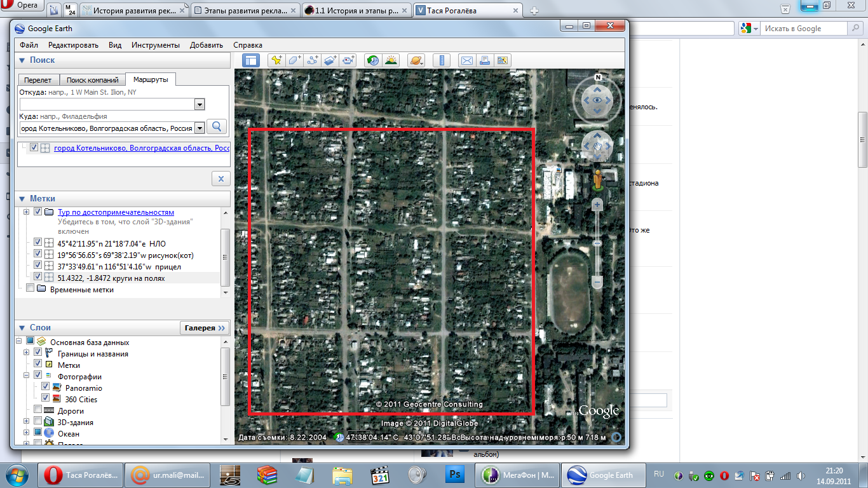Open WinRAR from the taskbar
This screenshot has width=868, height=488.
pos(268,475)
